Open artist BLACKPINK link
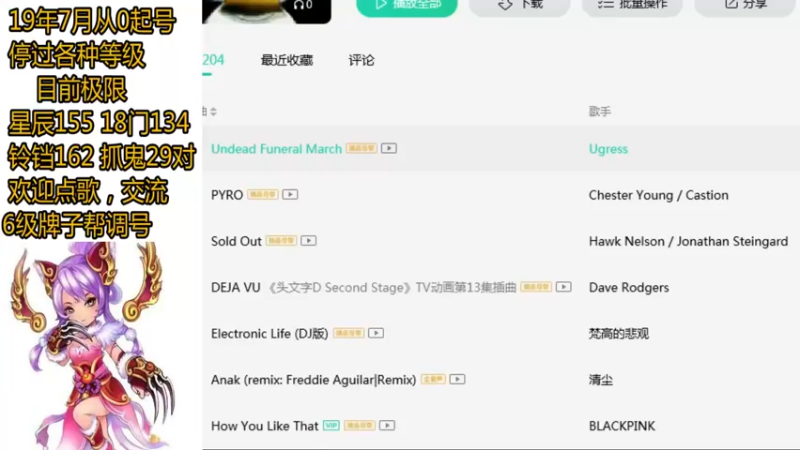Screen dimensions: 800x450 [x=622, y=426]
